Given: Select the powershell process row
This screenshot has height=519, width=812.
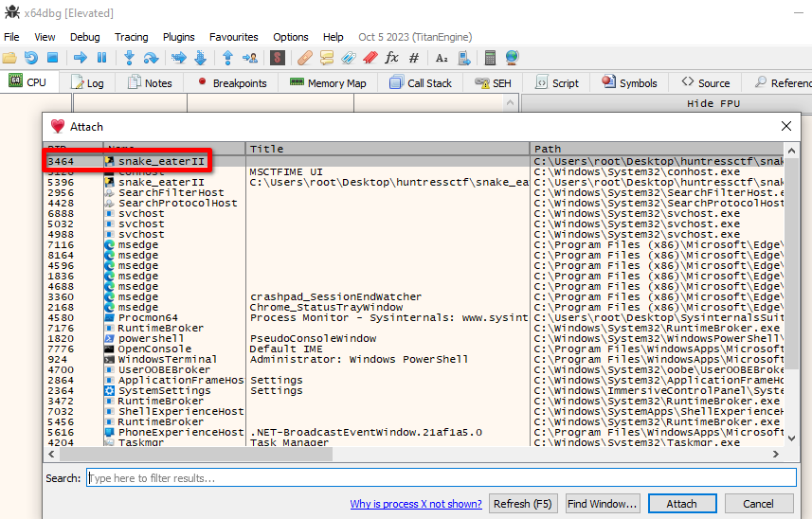Looking at the screenshot, I should coord(413,338).
